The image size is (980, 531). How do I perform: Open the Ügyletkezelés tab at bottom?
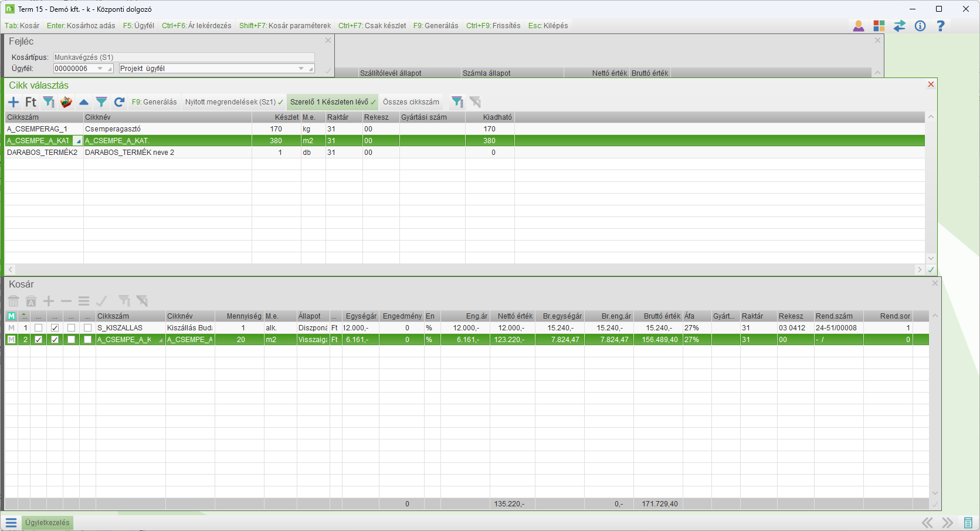tap(48, 523)
